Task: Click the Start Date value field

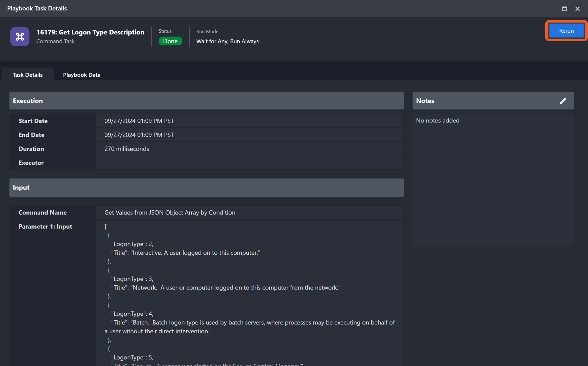Action: coord(139,121)
